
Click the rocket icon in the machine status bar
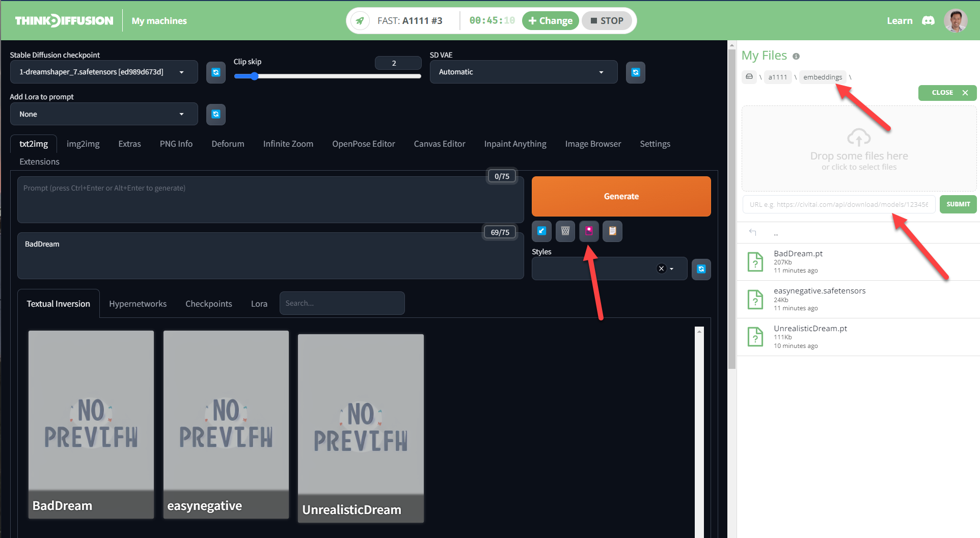click(360, 21)
